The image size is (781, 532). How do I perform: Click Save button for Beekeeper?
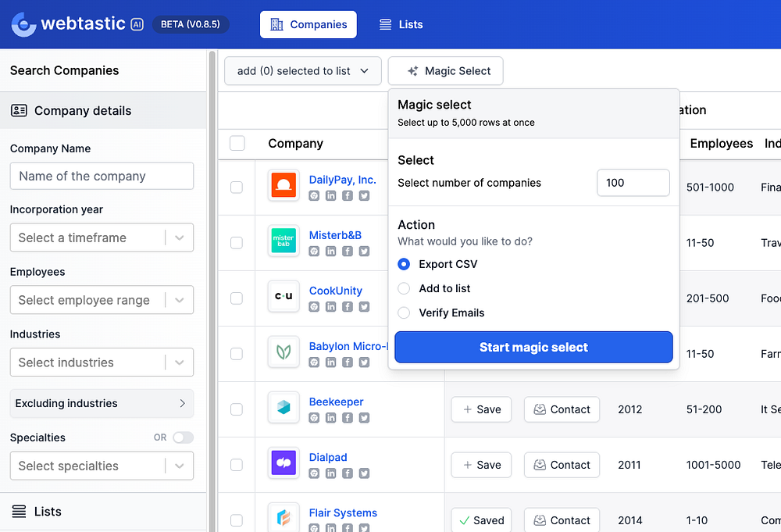point(481,409)
